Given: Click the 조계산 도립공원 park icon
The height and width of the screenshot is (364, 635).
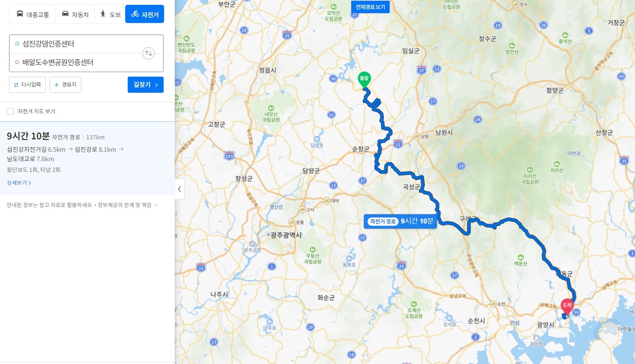Looking at the screenshot, I should (414, 304).
